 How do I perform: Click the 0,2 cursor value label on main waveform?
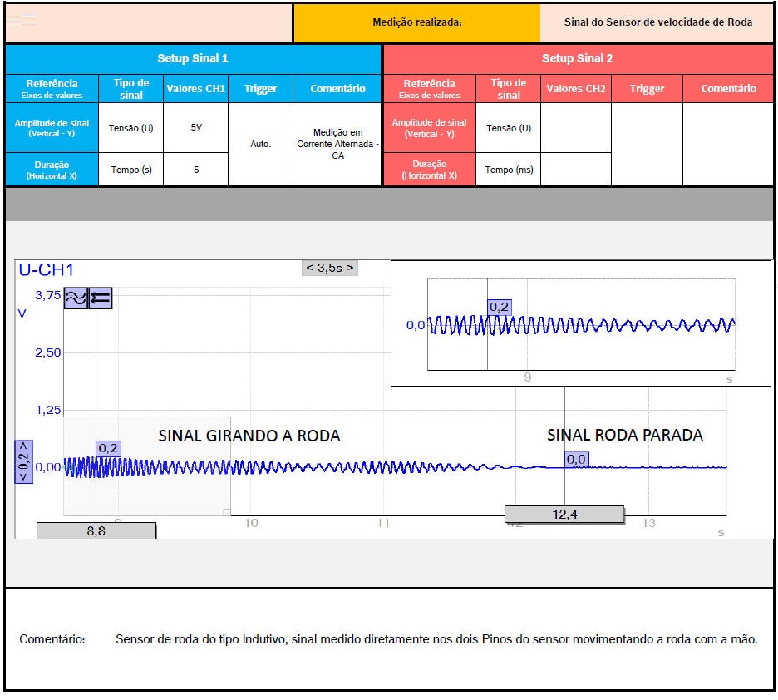coord(108,448)
